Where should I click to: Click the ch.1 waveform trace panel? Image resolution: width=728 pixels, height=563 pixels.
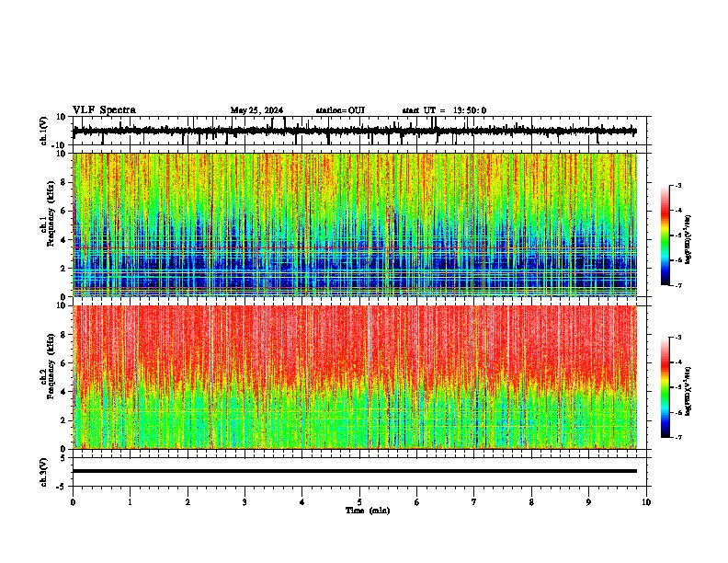click(361, 131)
